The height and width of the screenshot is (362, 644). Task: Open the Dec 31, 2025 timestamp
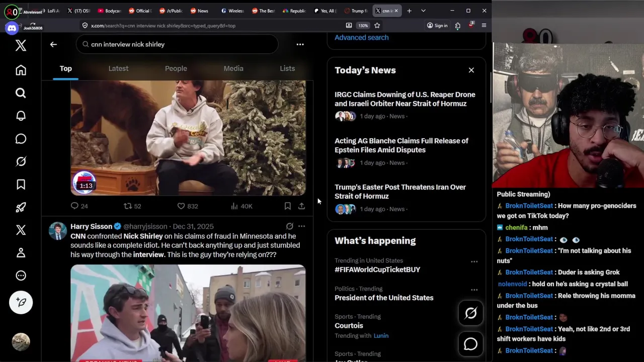(193, 226)
